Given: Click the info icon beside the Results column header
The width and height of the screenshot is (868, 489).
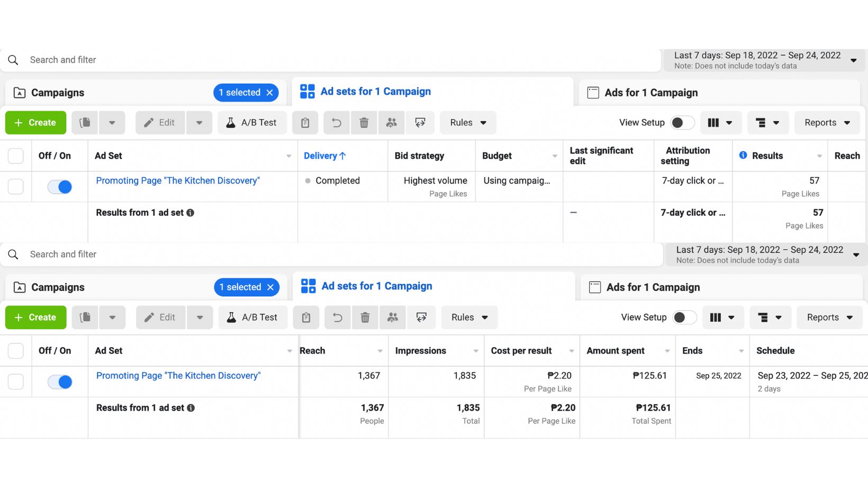Looking at the screenshot, I should coord(743,155).
